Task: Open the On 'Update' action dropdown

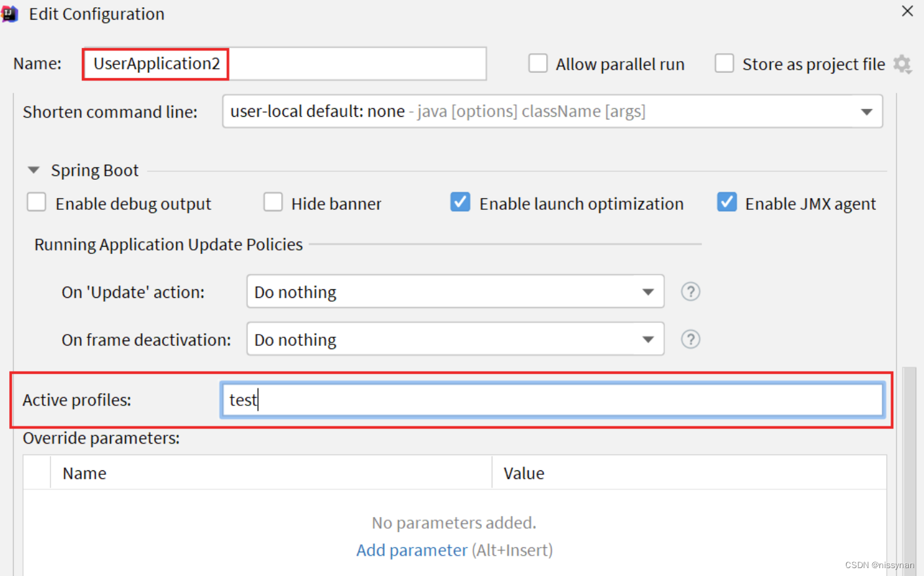Action: [455, 291]
